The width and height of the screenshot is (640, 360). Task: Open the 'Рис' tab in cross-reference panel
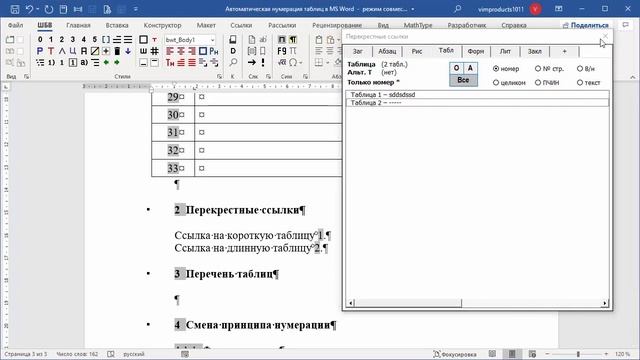[x=417, y=51]
